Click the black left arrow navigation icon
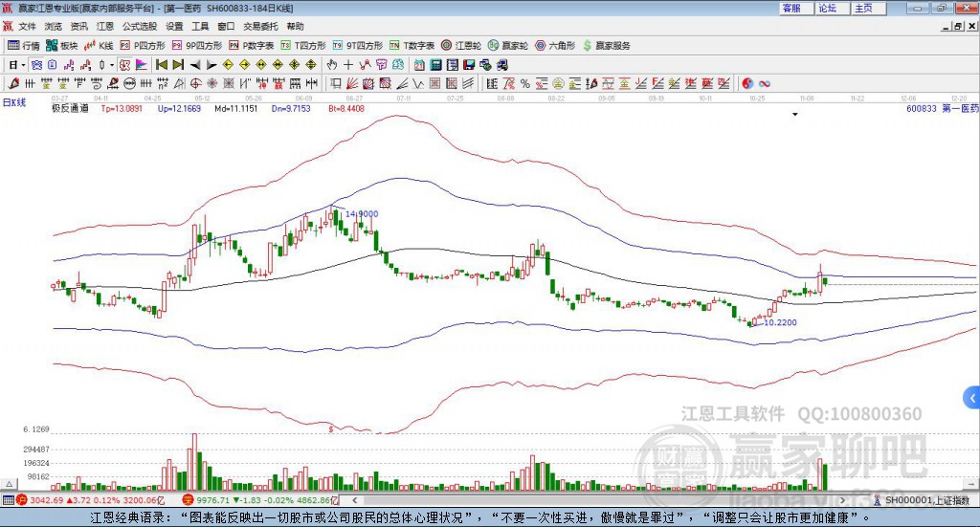Image resolution: width=980 pixels, height=527 pixels. pyautogui.click(x=195, y=65)
